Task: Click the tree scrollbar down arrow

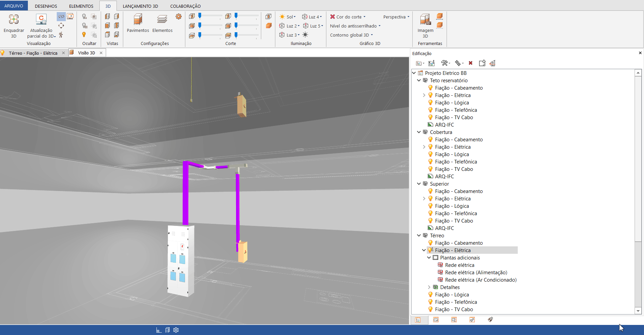Action: pos(638,311)
